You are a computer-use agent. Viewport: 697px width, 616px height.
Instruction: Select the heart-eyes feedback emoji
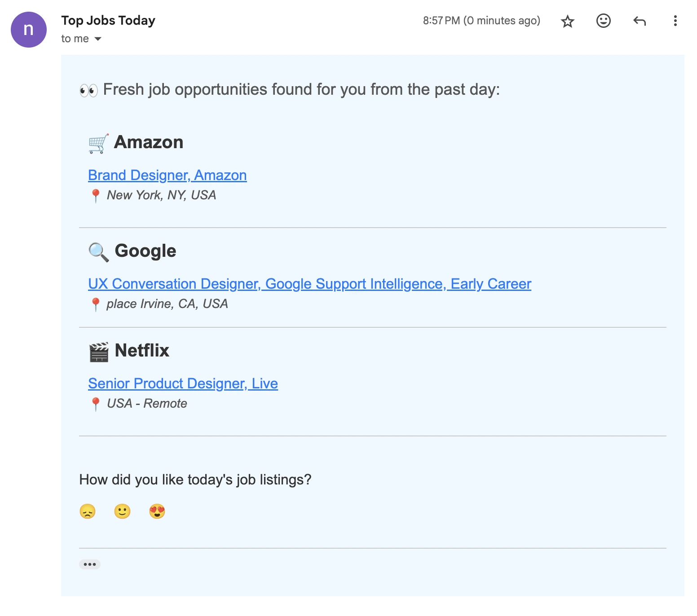(x=157, y=511)
